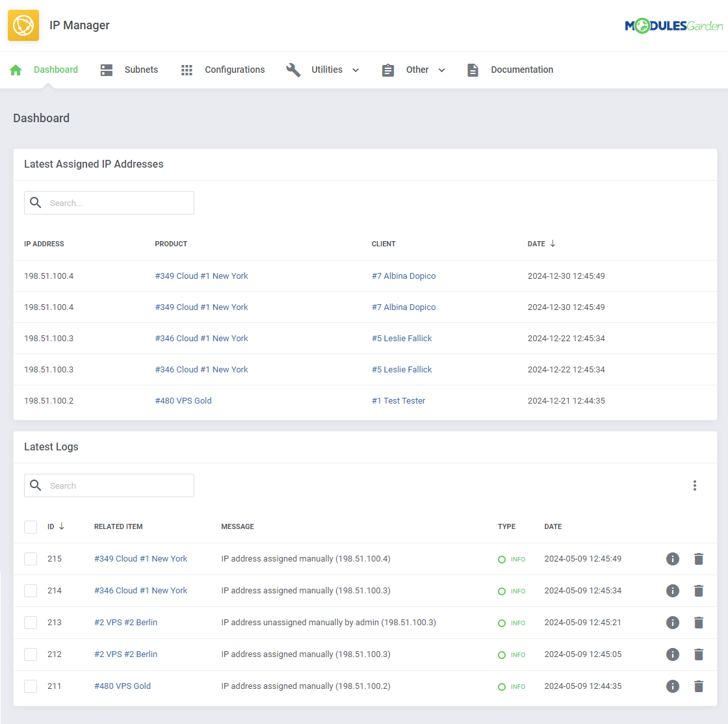Open #346 Cloud #1 New York in log 214

pyautogui.click(x=140, y=591)
